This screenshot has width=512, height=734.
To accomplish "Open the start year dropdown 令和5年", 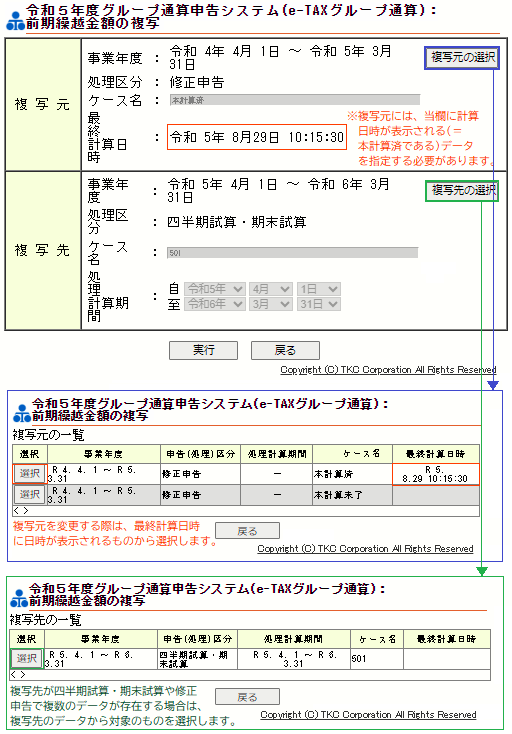I will [215, 289].
